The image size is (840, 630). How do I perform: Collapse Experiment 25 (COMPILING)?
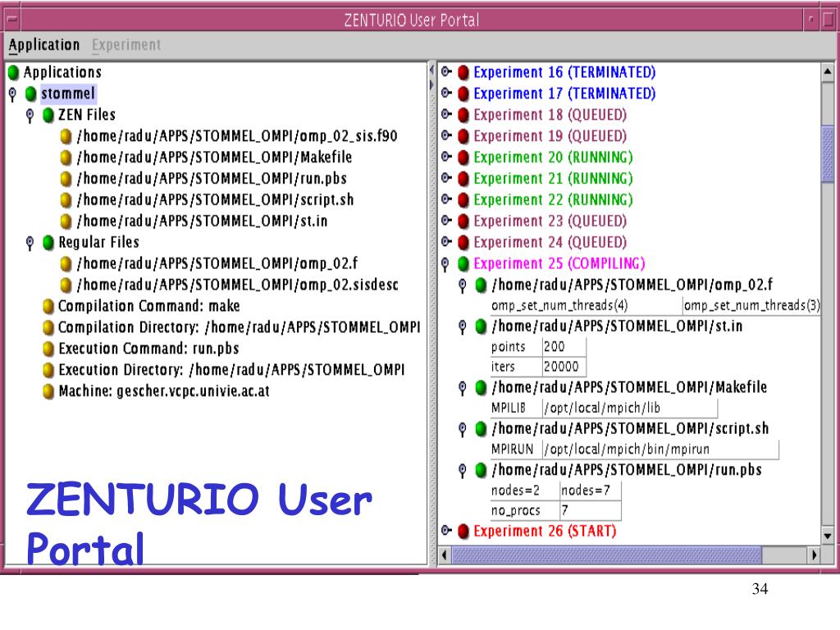(445, 263)
